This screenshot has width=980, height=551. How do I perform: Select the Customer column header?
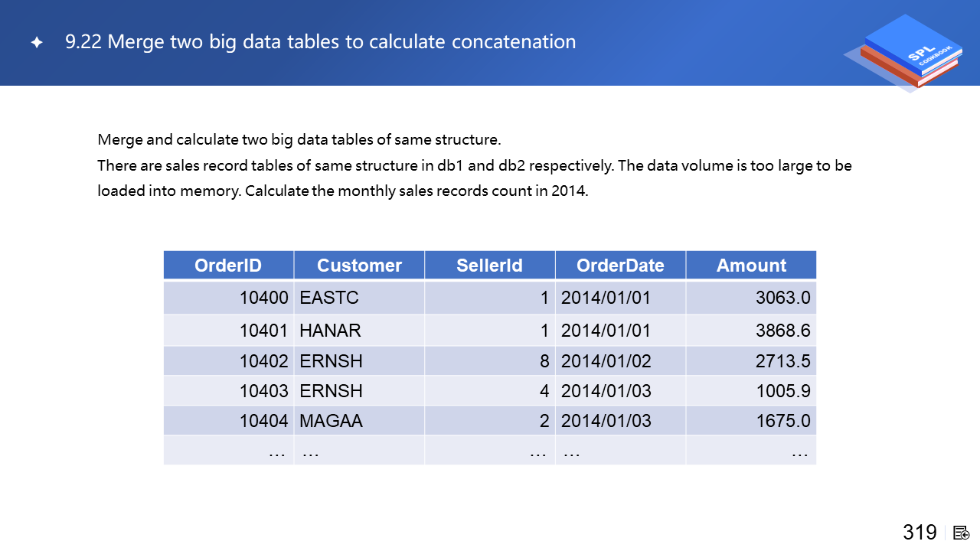(359, 266)
